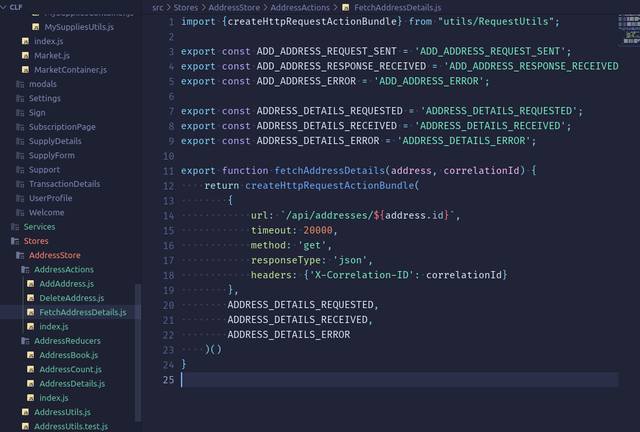This screenshot has width=640, height=432.
Task: Collapse the Stores folder
Action: [x=36, y=241]
